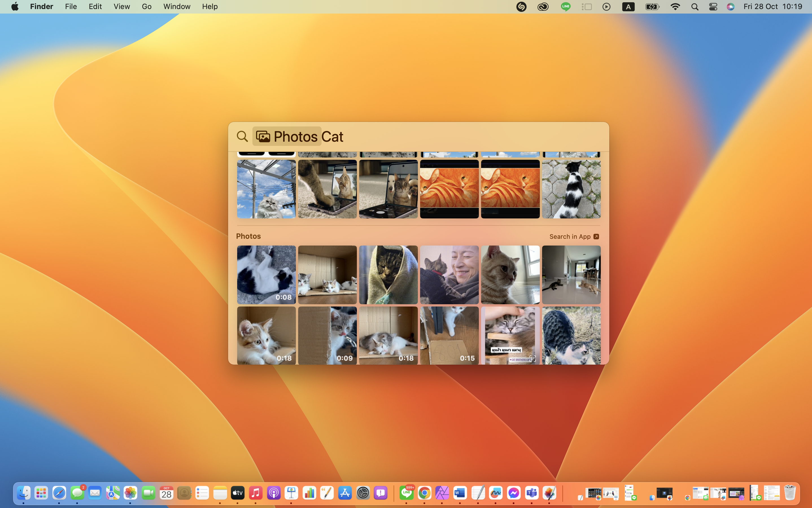The height and width of the screenshot is (508, 812).
Task: Open Messages app with 2 unread badge
Action: [x=77, y=493]
